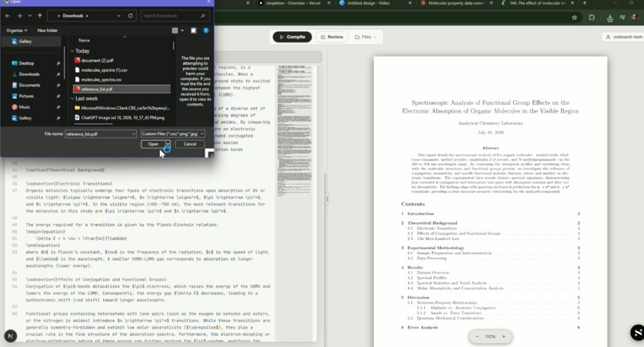The height and width of the screenshot is (347, 644).
Task: Select ChatGPT Image png file
Action: [121, 118]
